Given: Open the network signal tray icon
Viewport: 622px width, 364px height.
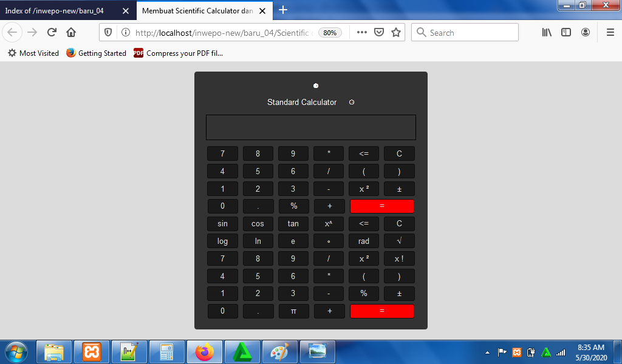Looking at the screenshot, I should (561, 352).
